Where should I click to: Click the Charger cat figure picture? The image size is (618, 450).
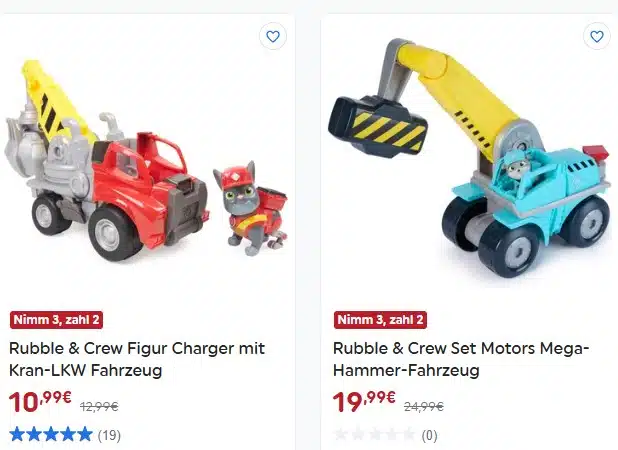[x=250, y=208]
